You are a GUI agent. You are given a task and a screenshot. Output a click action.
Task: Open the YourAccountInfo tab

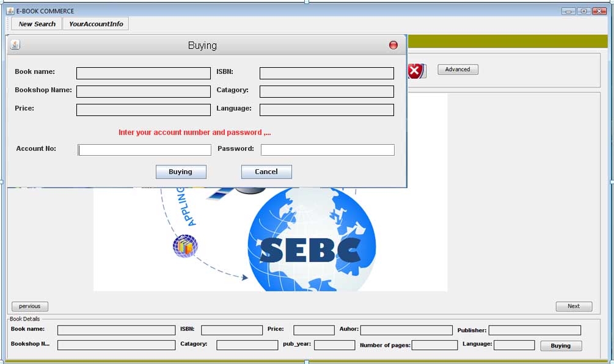(96, 24)
